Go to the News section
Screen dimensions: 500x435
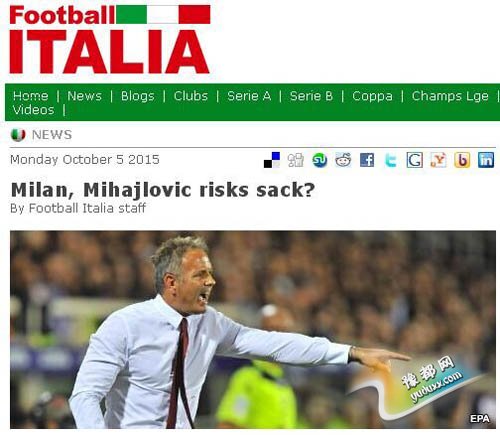pyautogui.click(x=84, y=96)
